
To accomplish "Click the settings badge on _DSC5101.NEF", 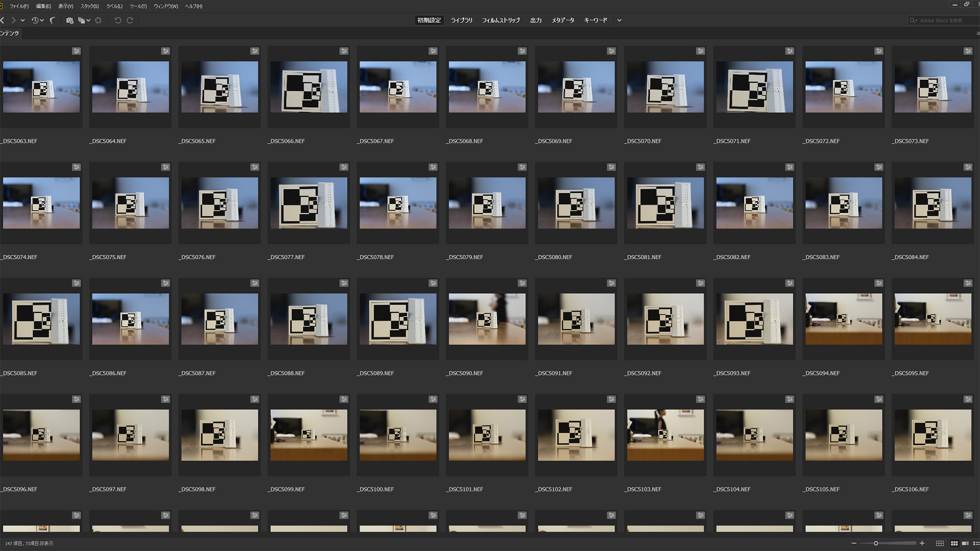I will pos(522,399).
